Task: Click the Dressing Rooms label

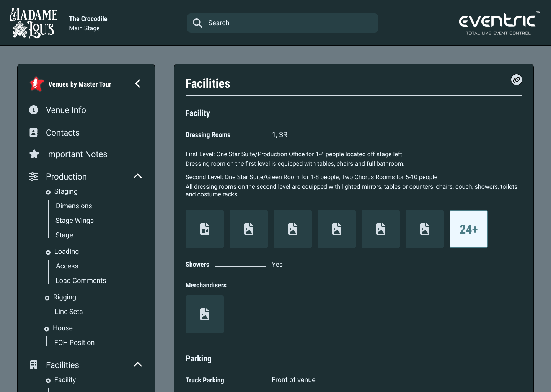Action: pyautogui.click(x=208, y=135)
